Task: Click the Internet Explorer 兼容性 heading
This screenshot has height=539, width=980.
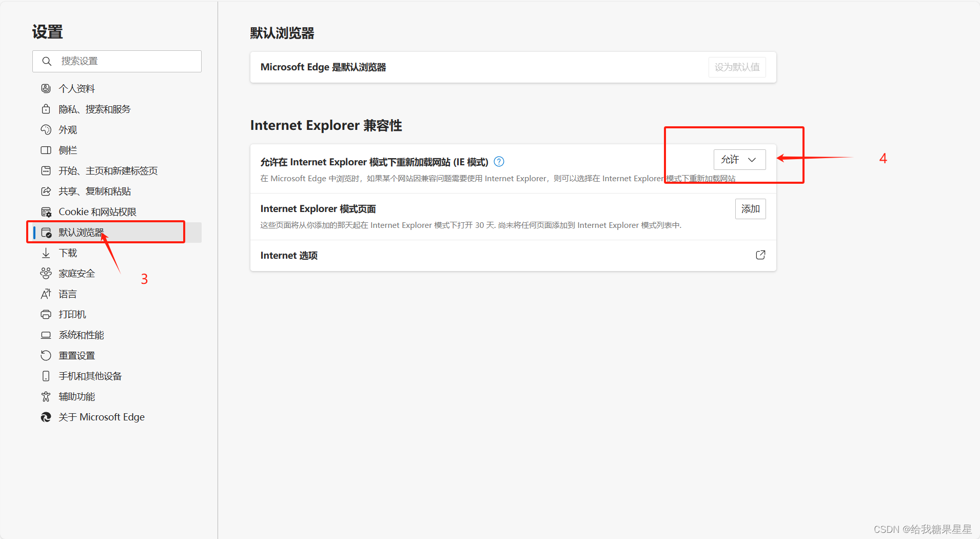Action: click(x=326, y=126)
